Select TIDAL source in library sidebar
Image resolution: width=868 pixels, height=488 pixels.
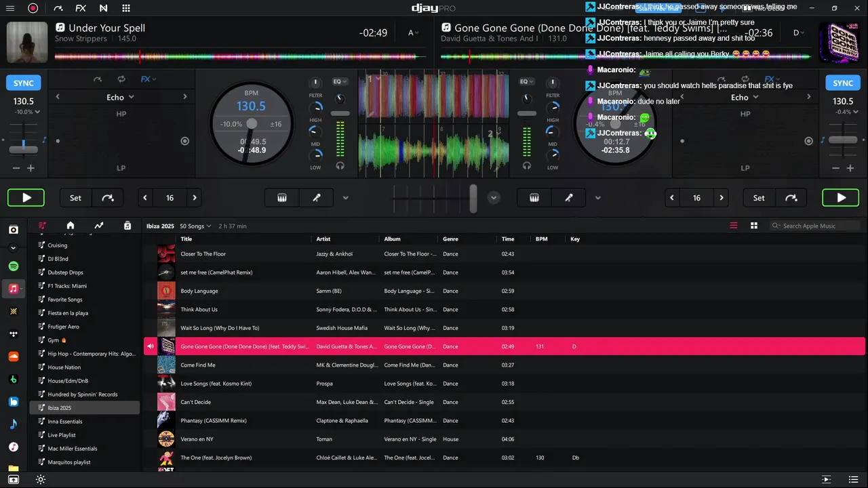[x=14, y=334]
